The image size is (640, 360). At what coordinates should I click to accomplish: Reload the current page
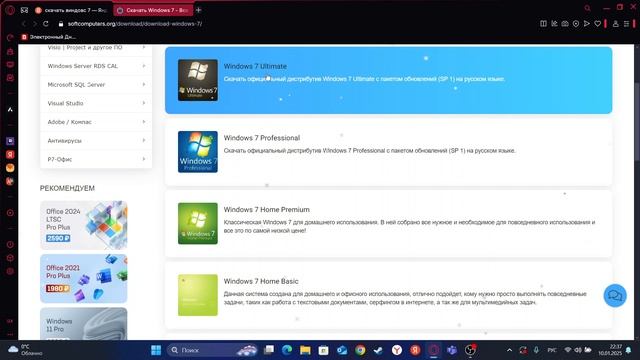pyautogui.click(x=46, y=24)
